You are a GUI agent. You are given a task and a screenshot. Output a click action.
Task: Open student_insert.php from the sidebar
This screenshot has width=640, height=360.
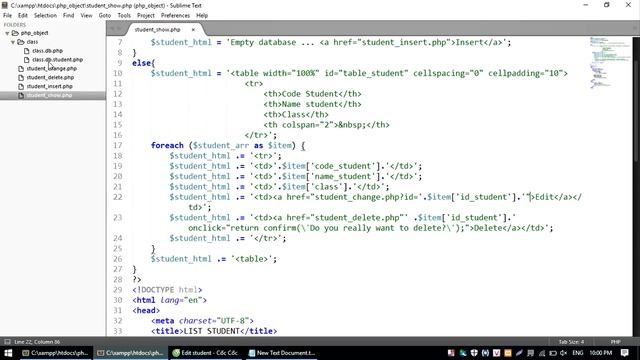tap(49, 87)
